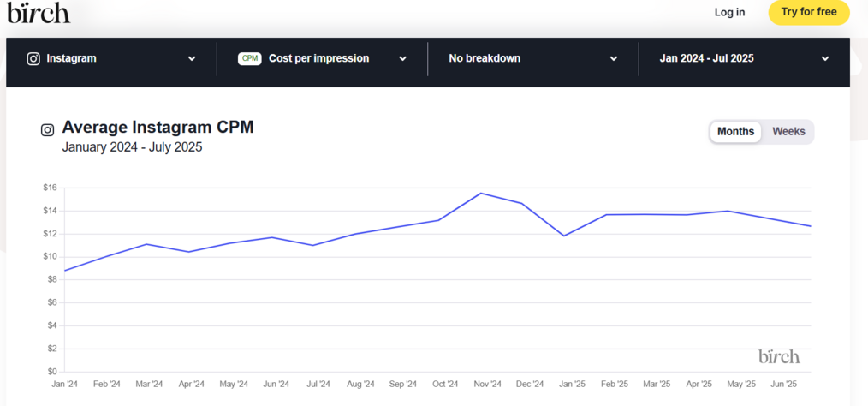
Task: Click the Feb '24 x-axis label
Action: (107, 384)
